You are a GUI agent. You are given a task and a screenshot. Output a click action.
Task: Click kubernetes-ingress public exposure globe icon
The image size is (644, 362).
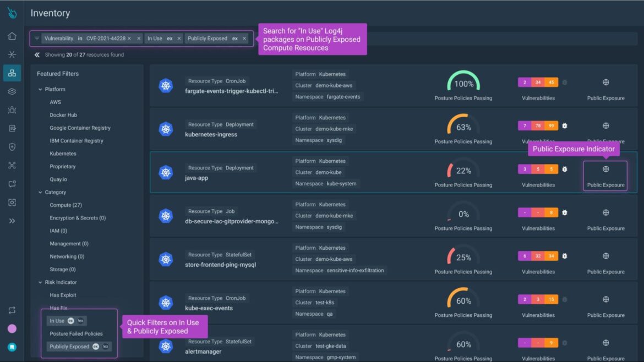(606, 125)
